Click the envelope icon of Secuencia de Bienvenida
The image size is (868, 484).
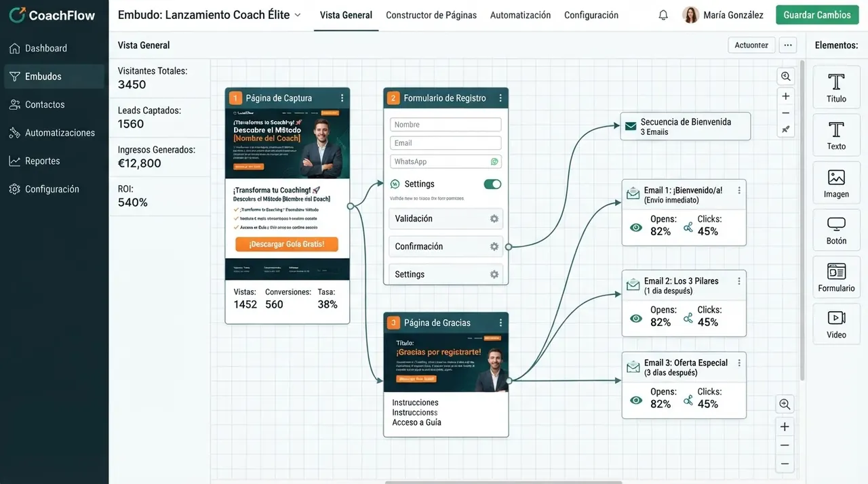point(631,126)
